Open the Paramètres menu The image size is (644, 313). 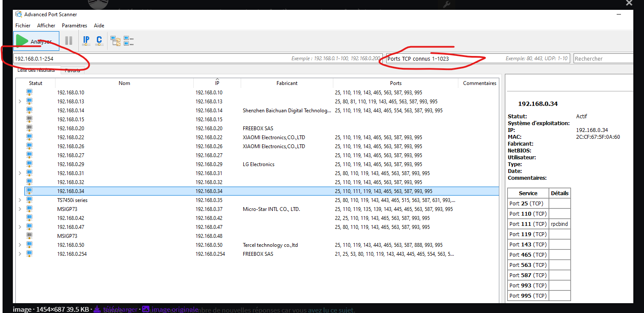tap(74, 26)
